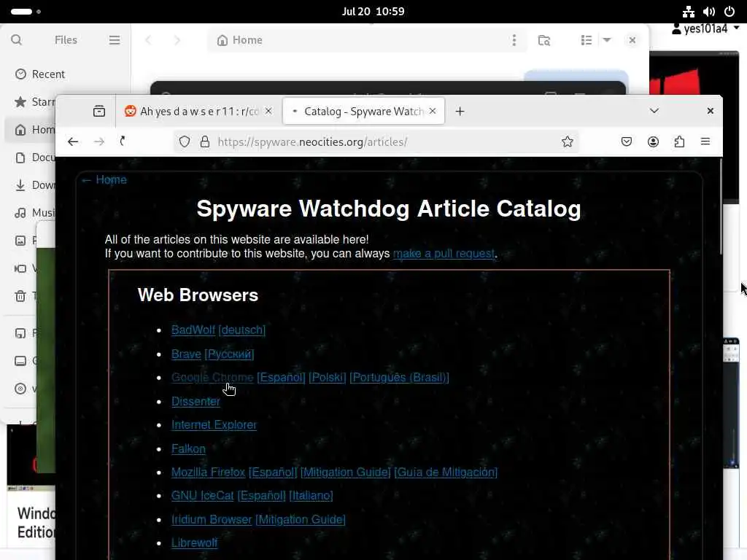
Task: Open the BadWolf article link
Action: tap(193, 330)
